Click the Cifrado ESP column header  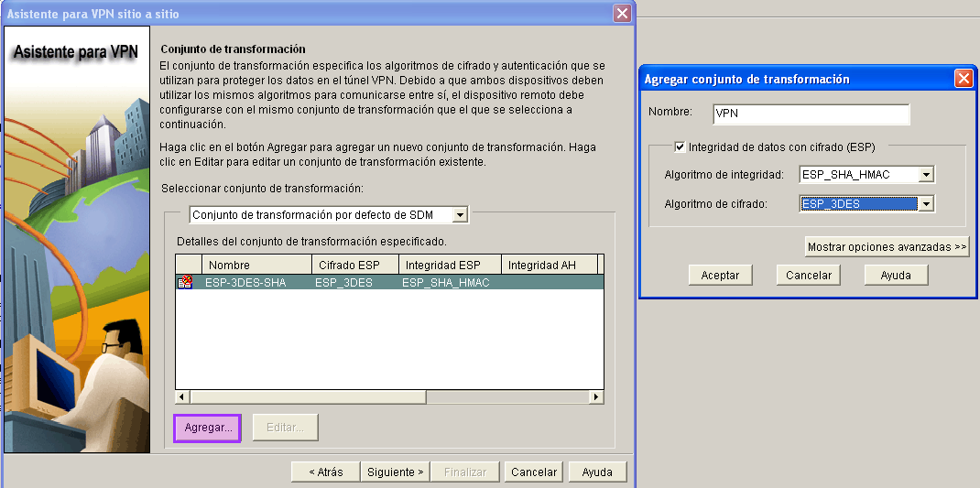(x=355, y=265)
